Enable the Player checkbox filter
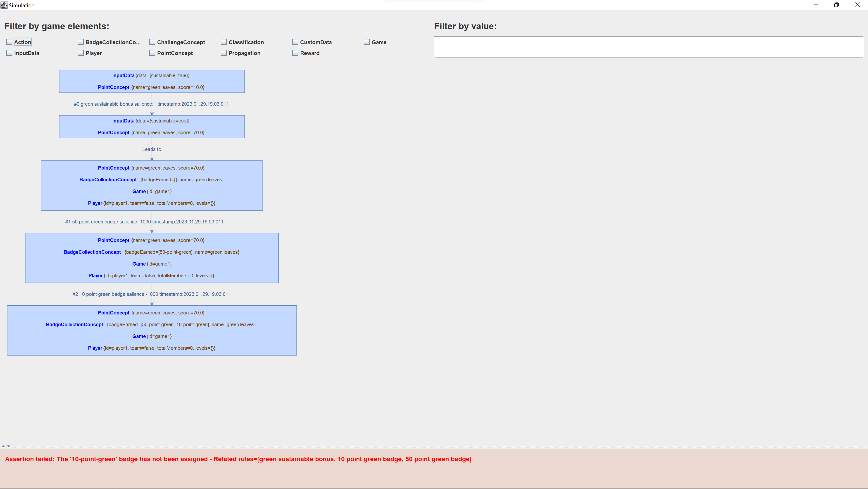The height and width of the screenshot is (489, 868). [81, 53]
